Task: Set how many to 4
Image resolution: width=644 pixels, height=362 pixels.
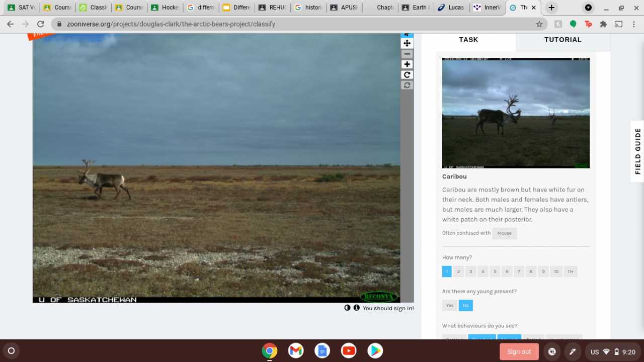Action: pos(482,271)
